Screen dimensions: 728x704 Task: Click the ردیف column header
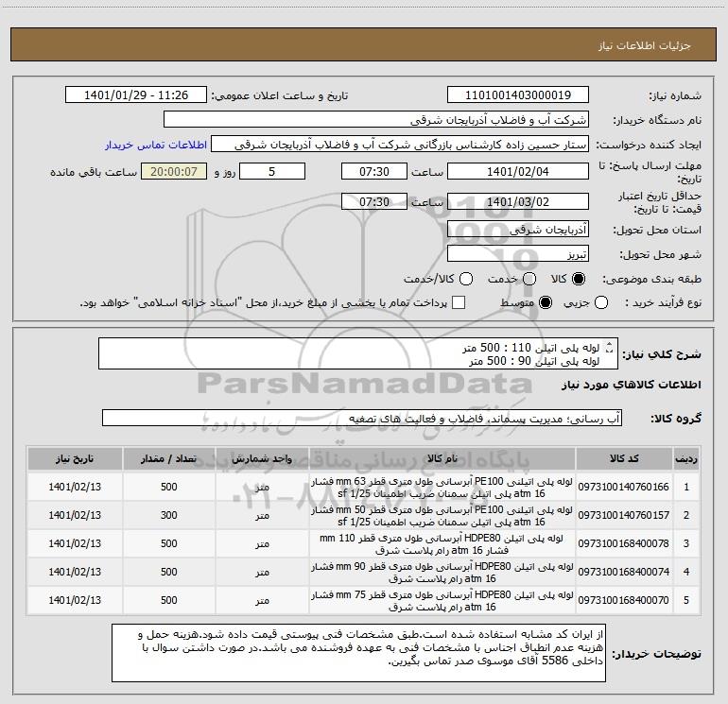tap(686, 458)
